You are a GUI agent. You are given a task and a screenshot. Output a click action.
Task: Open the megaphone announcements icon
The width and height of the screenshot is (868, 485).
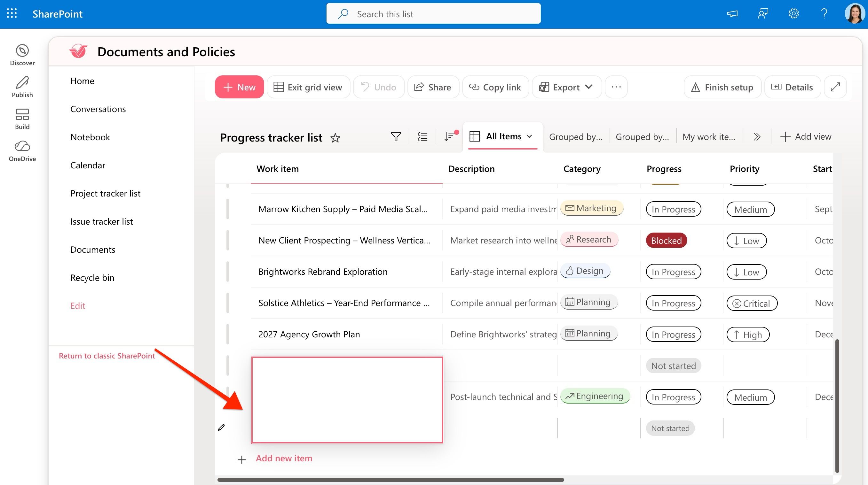(x=732, y=14)
